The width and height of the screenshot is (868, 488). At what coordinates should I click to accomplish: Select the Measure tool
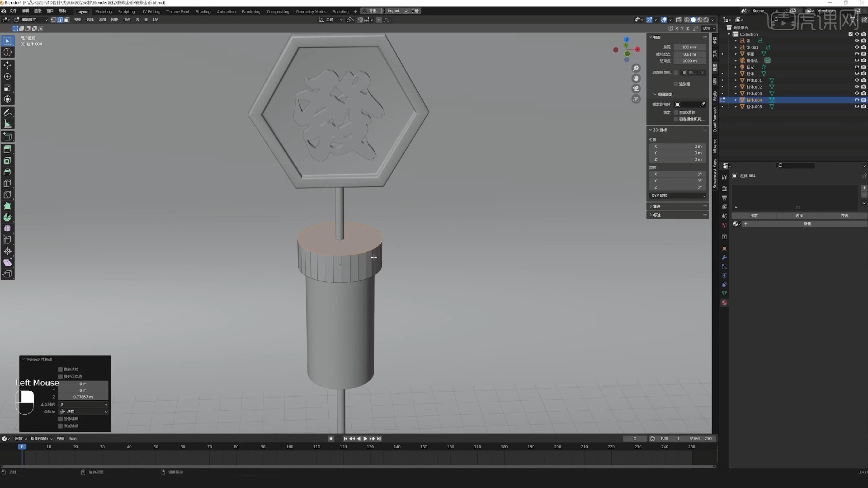point(8,124)
